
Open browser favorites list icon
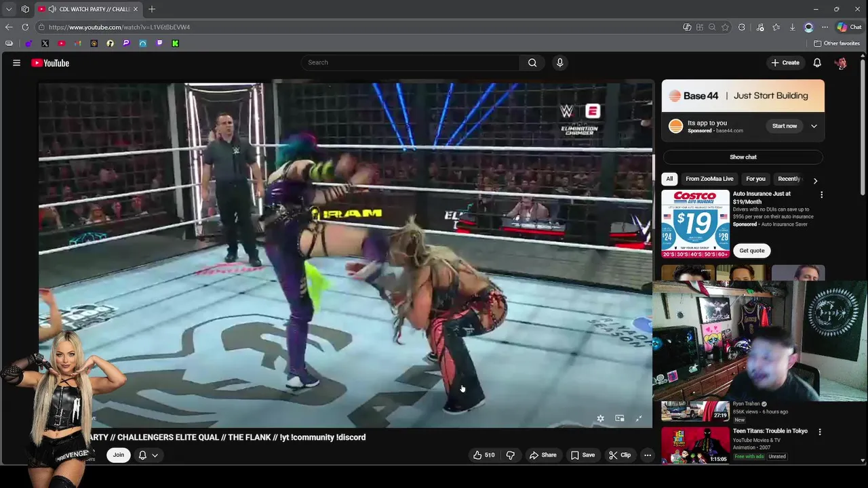(x=776, y=27)
